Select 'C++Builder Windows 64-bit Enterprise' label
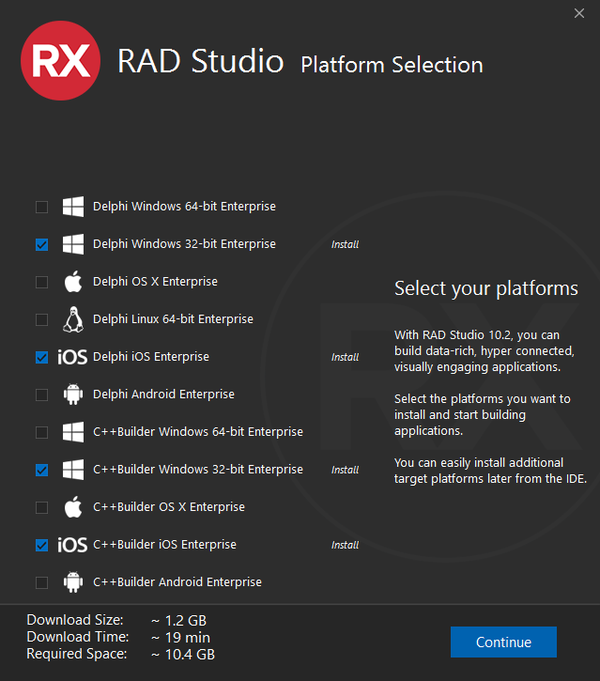This screenshot has width=600, height=681. [198, 432]
